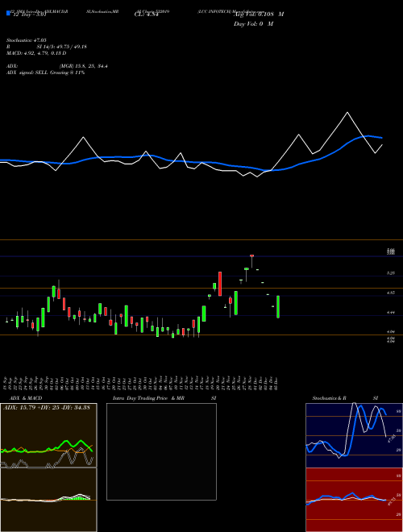
Task: Click the 5.25 price axis label
Action: [390, 273]
